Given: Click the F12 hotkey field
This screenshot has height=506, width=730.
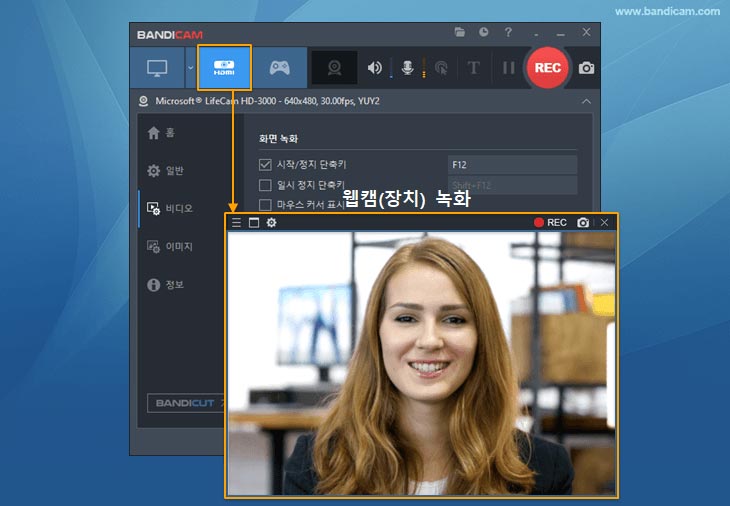Looking at the screenshot, I should [x=512, y=165].
